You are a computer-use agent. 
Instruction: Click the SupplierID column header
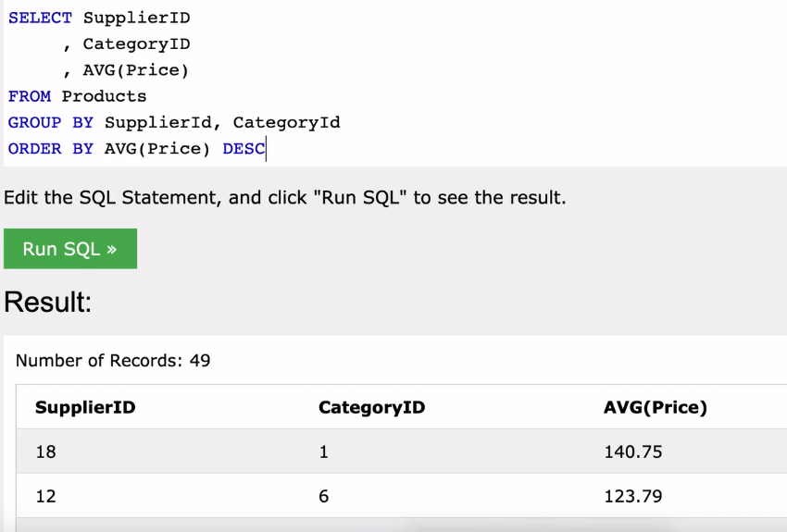tap(85, 407)
